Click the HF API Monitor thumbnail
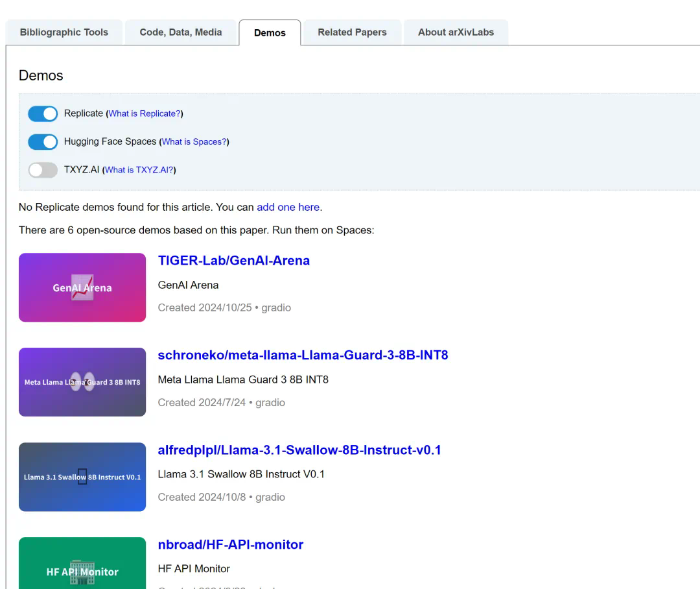Screen dimensions: 700x589 click(x=82, y=563)
